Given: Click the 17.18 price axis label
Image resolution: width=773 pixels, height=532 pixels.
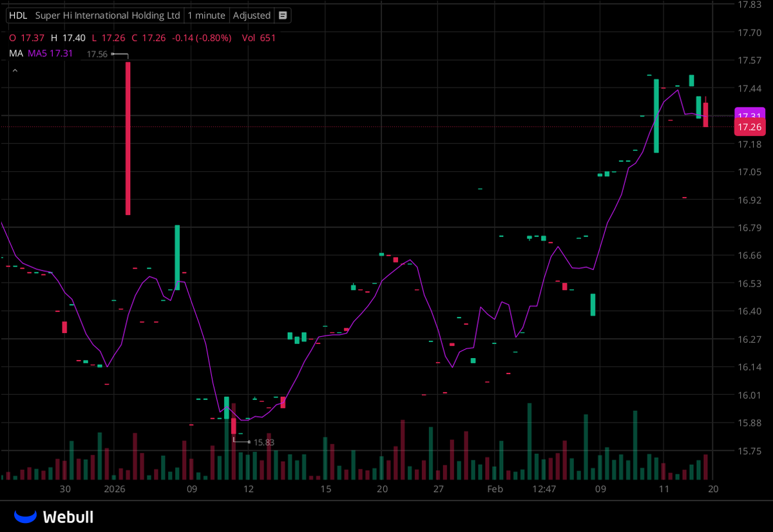Looking at the screenshot, I should pyautogui.click(x=750, y=144).
